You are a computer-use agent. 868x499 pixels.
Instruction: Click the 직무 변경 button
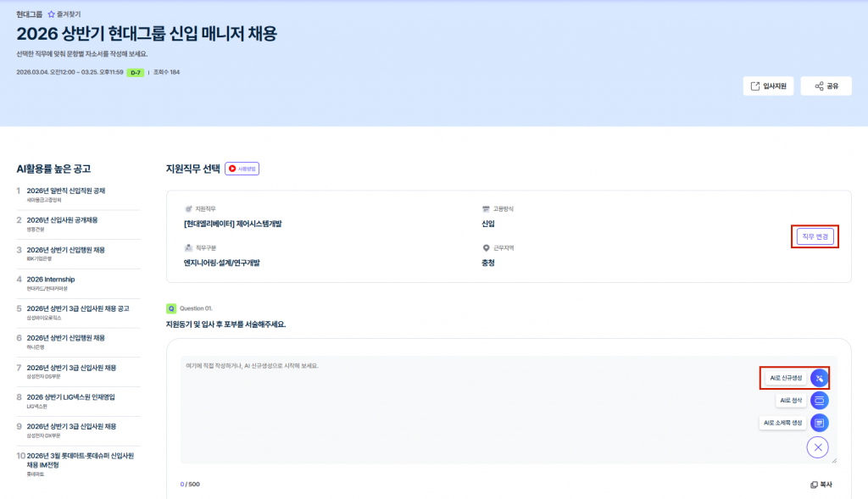(815, 236)
